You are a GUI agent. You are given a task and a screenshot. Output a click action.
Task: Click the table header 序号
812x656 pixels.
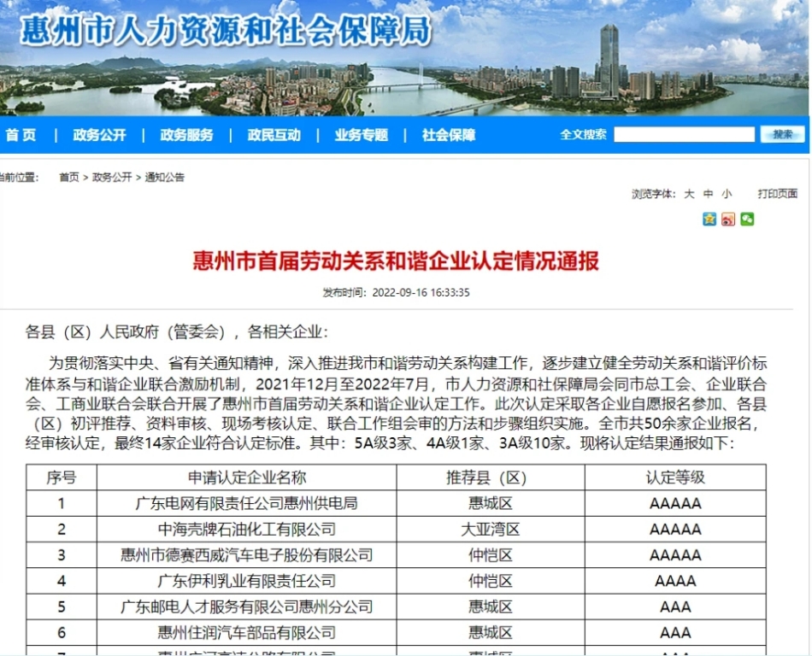(x=61, y=477)
